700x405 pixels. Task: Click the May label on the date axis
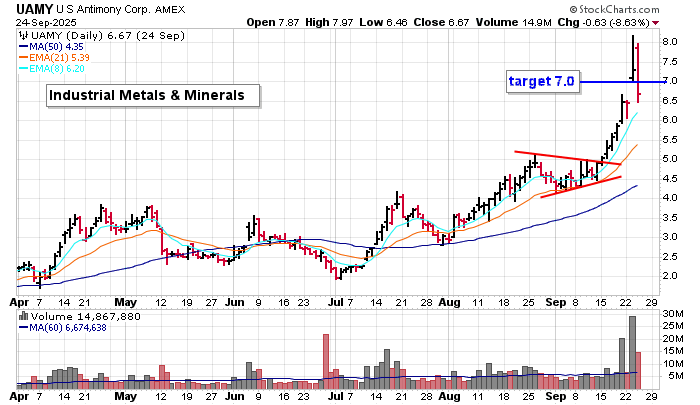click(125, 299)
